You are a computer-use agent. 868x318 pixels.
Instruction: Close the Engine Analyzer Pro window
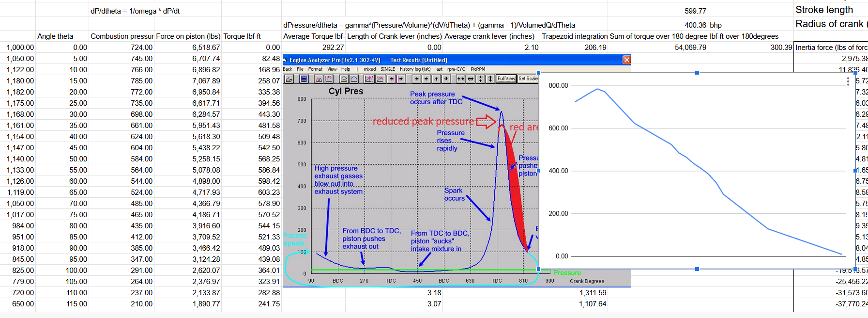pyautogui.click(x=626, y=60)
